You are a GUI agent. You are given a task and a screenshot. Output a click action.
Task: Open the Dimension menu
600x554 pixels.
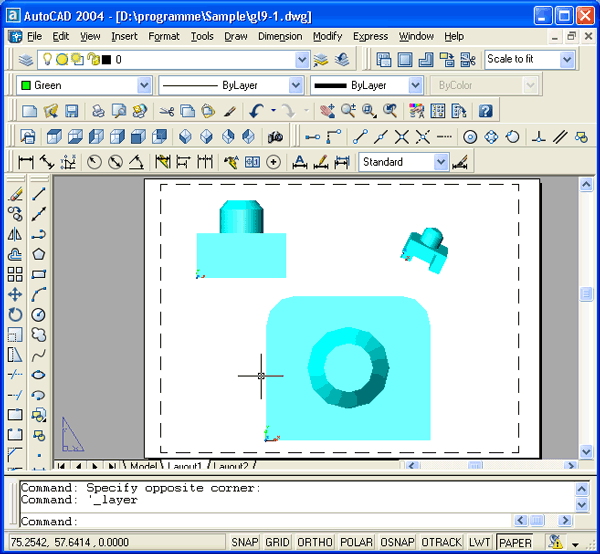coord(280,36)
